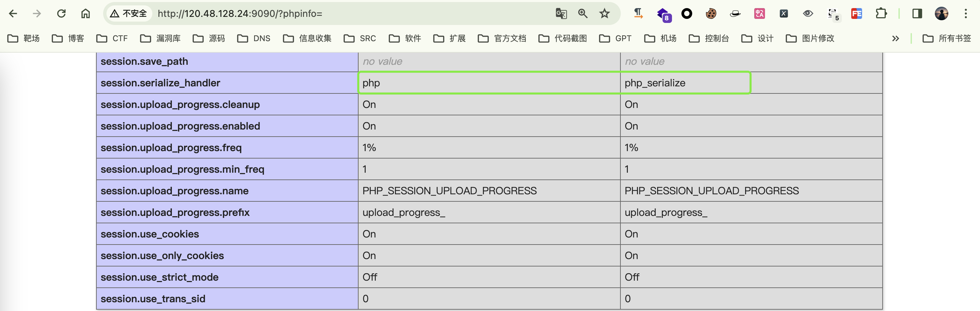Toggle the browser side panel
Screen dimensions: 980x311
(x=917, y=14)
